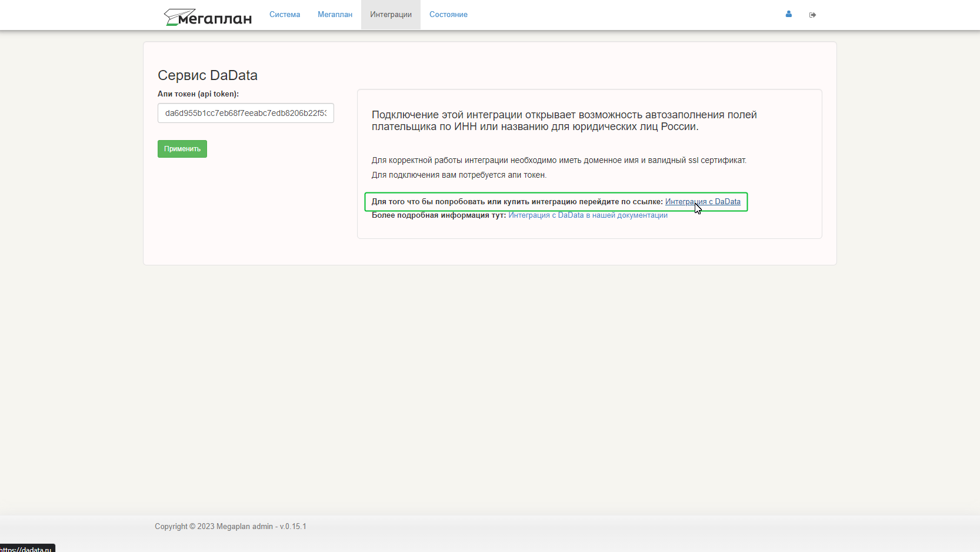
Task: Click the Апи токен (api token) label
Action: pos(198,94)
